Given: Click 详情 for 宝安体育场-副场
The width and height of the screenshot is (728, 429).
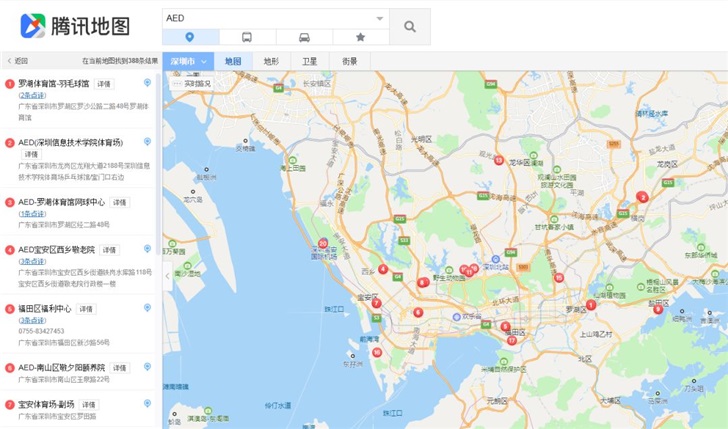Looking at the screenshot, I should (x=89, y=405).
